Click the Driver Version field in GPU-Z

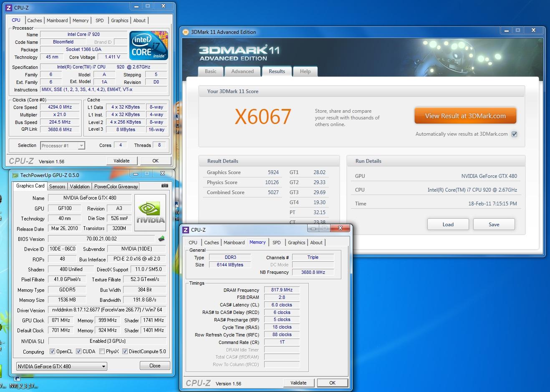click(107, 310)
